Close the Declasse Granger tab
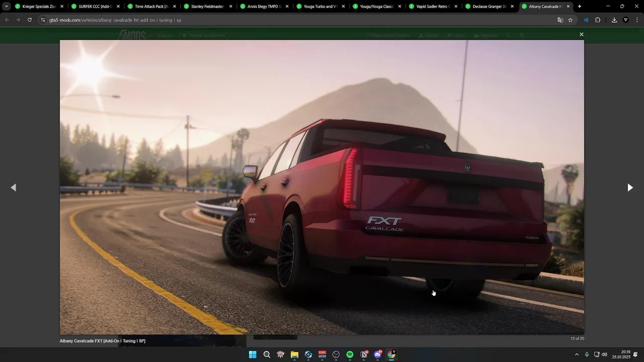The width and height of the screenshot is (644, 362). pyautogui.click(x=512, y=7)
